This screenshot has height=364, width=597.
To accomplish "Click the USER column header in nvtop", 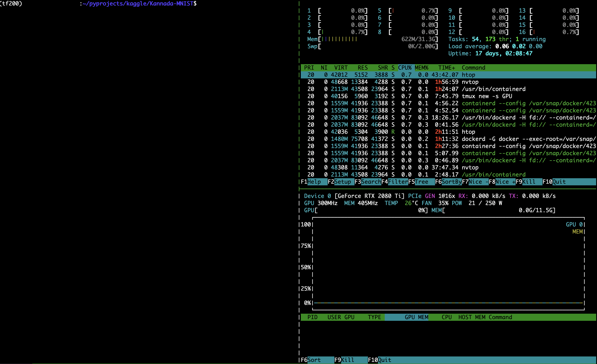I will (334, 317).
